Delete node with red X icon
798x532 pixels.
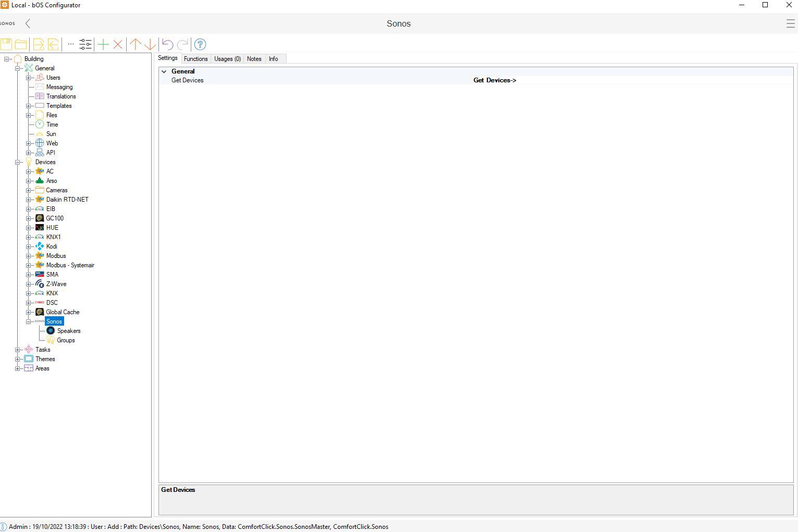pos(118,44)
